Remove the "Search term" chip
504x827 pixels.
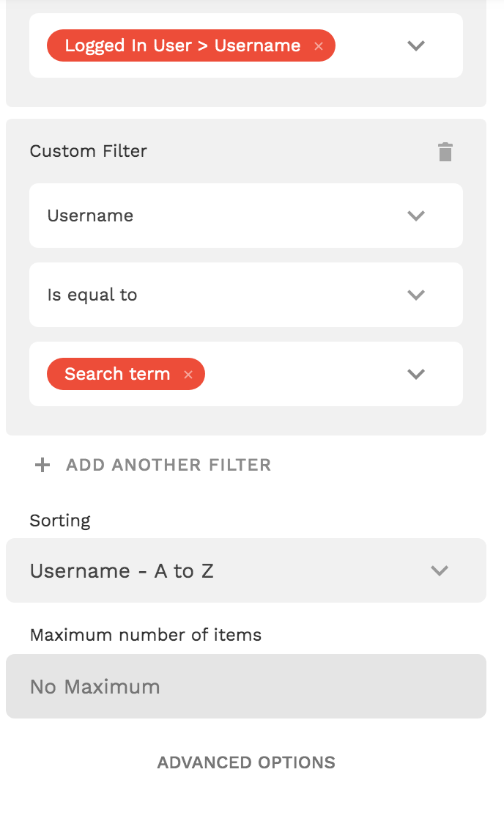coord(188,375)
